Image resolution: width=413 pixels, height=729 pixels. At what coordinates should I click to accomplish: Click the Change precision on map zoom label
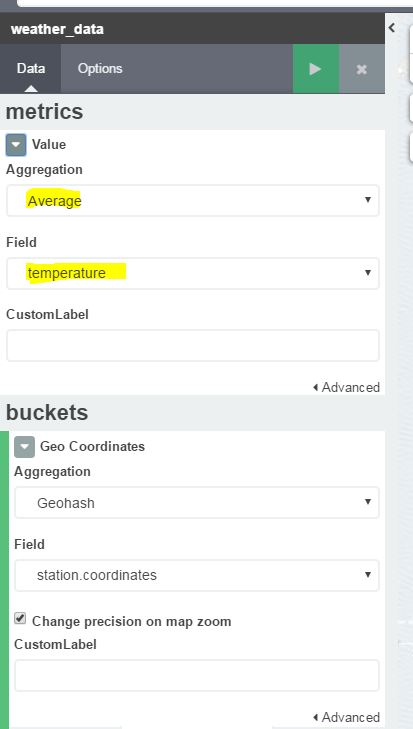(132, 622)
